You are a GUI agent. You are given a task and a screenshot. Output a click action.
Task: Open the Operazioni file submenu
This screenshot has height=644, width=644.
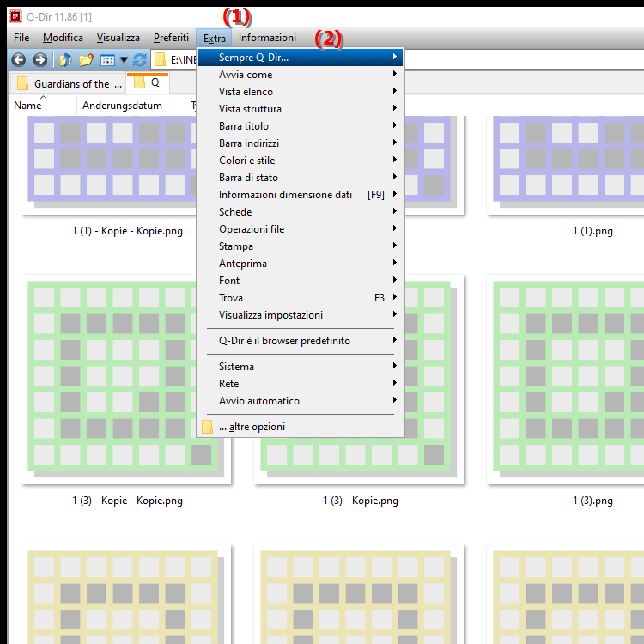point(301,229)
